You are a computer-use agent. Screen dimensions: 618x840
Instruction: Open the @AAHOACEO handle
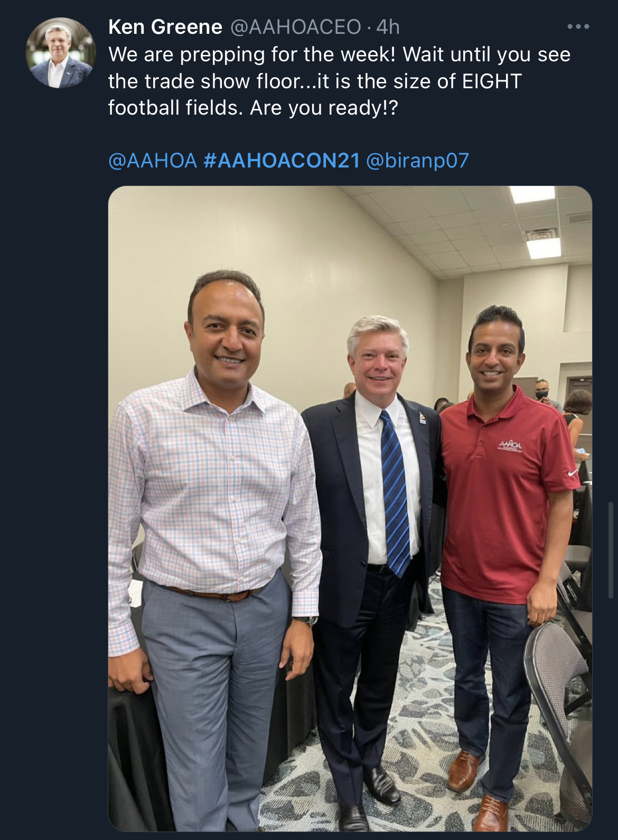tap(296, 27)
